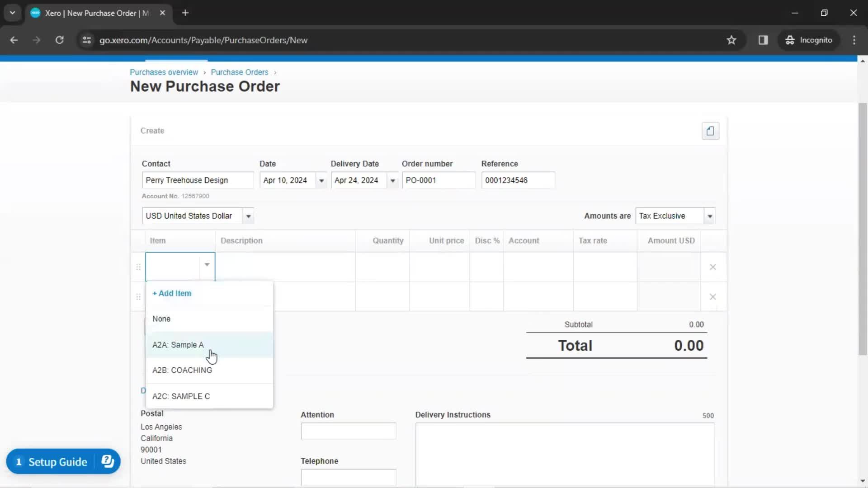Click the Disc % cell of first row
The width and height of the screenshot is (868, 488).
point(487,267)
